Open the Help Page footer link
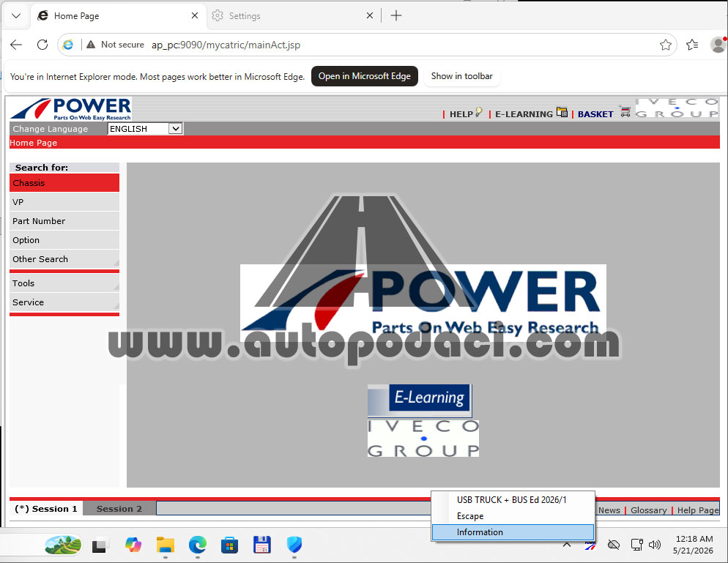The height and width of the screenshot is (563, 728). point(698,510)
